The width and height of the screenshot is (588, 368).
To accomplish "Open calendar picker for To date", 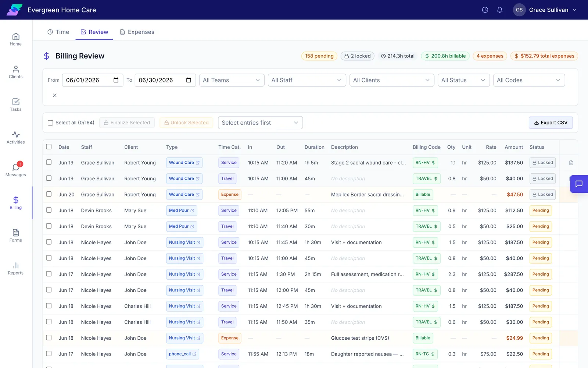I will point(189,80).
